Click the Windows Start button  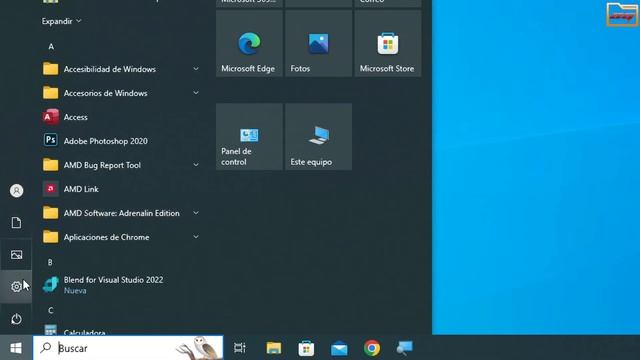(16, 348)
